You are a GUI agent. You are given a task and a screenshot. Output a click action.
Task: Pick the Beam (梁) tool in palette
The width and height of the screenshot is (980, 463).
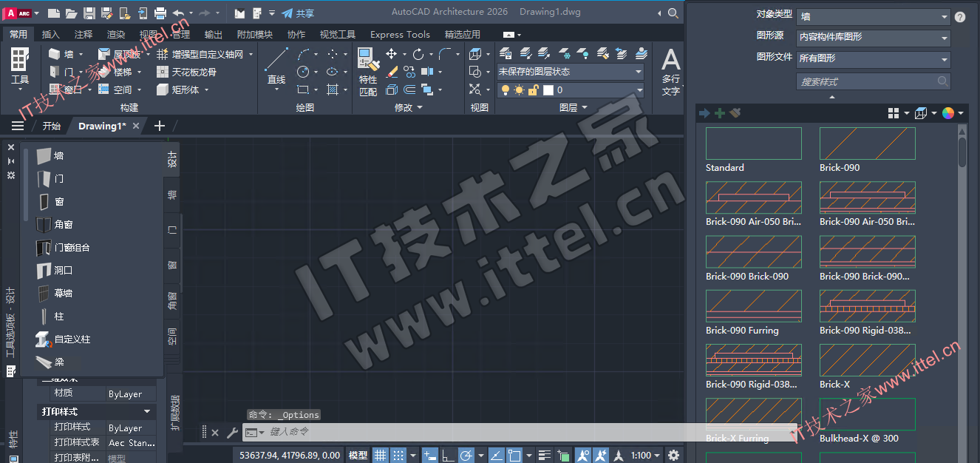[x=51, y=362]
